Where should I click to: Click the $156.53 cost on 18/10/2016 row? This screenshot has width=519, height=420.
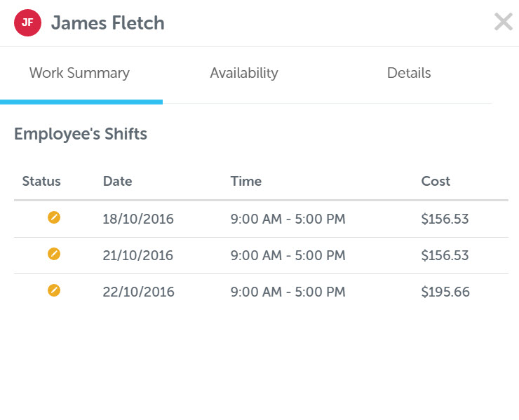point(445,219)
